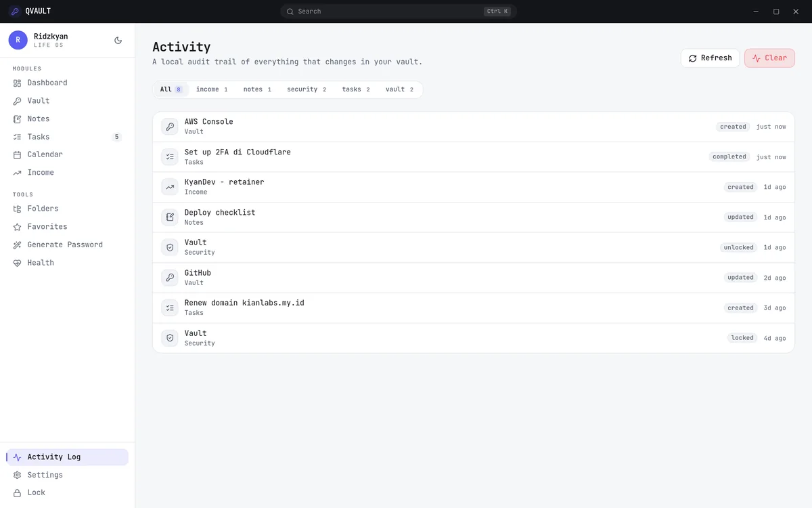
Task: Refresh the activity list
Action: (x=710, y=58)
